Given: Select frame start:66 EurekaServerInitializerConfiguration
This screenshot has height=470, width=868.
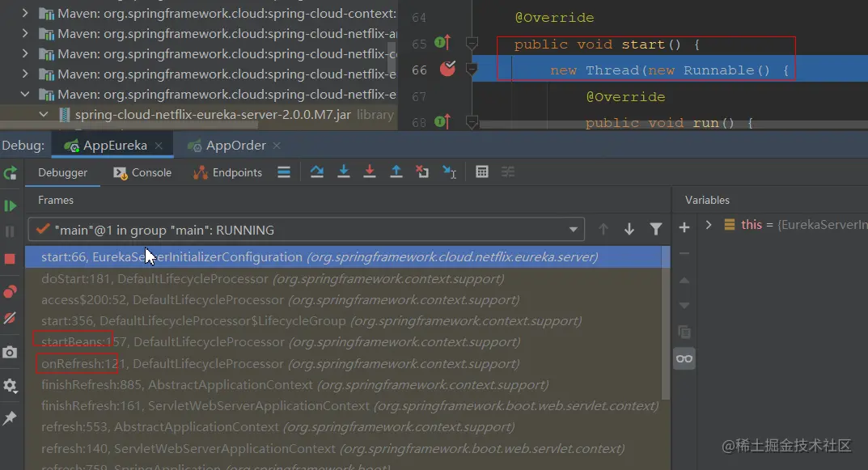Looking at the screenshot, I should [343, 257].
